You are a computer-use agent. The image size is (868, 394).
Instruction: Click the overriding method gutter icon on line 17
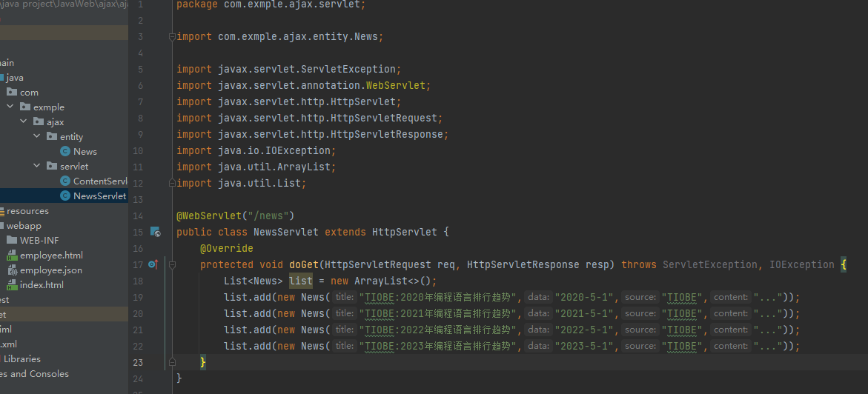point(152,264)
